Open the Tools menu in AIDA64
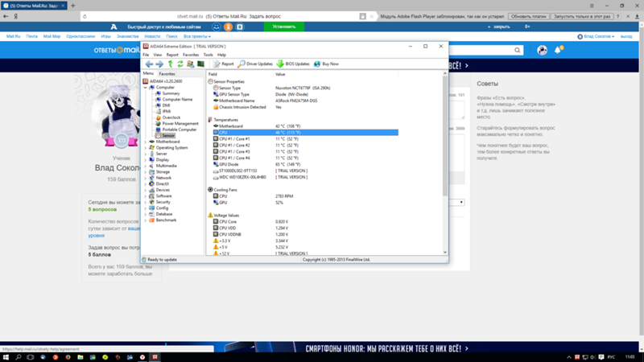 click(x=208, y=55)
